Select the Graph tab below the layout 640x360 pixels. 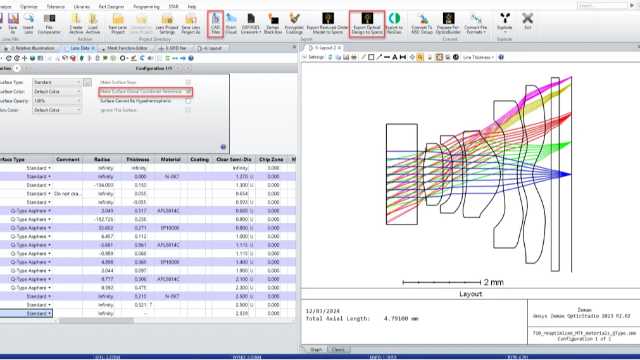click(315, 350)
